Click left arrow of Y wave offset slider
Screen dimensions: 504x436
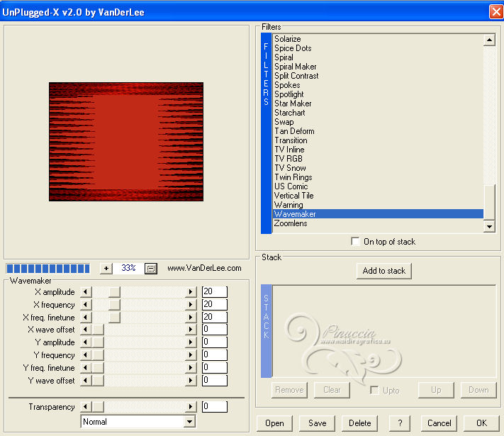click(x=86, y=381)
